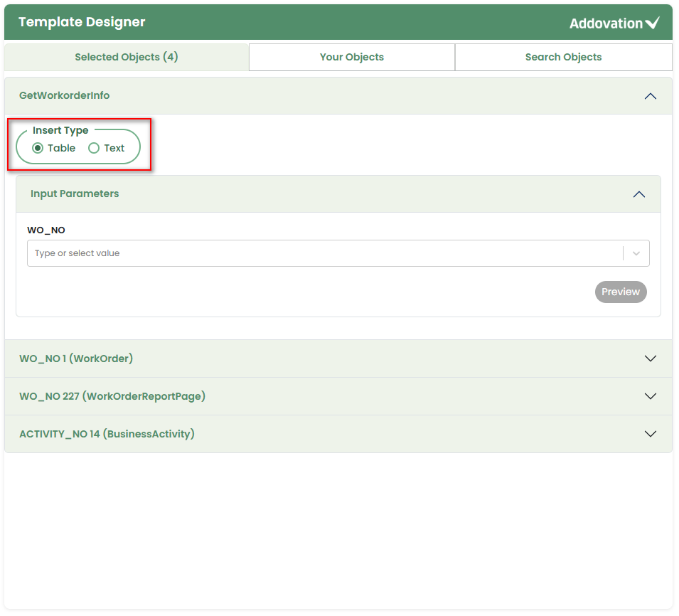Collapse GetWorkorderInfo using its chevron icon
The image size is (679, 616).
point(650,96)
